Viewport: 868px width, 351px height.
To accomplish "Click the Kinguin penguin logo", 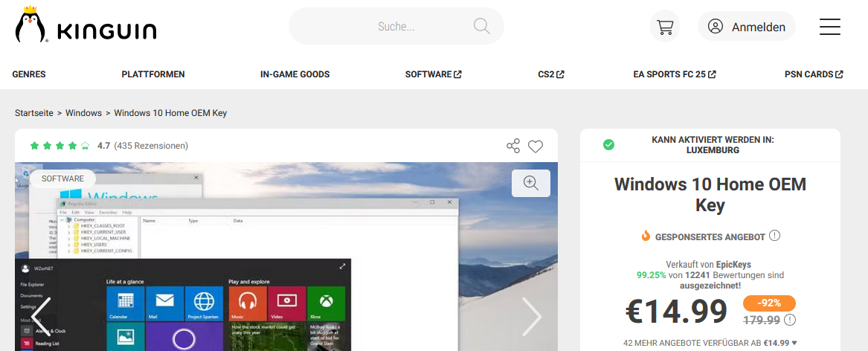I will 86,25.
